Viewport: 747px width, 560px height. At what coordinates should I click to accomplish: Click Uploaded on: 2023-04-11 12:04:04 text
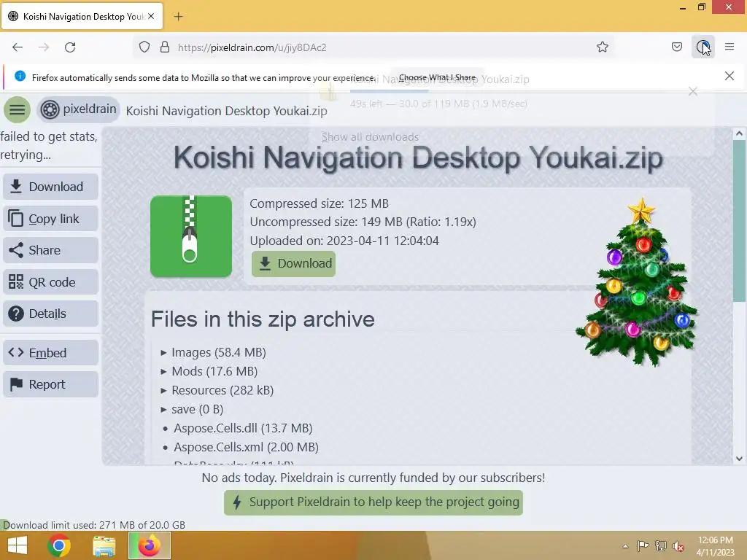(344, 241)
